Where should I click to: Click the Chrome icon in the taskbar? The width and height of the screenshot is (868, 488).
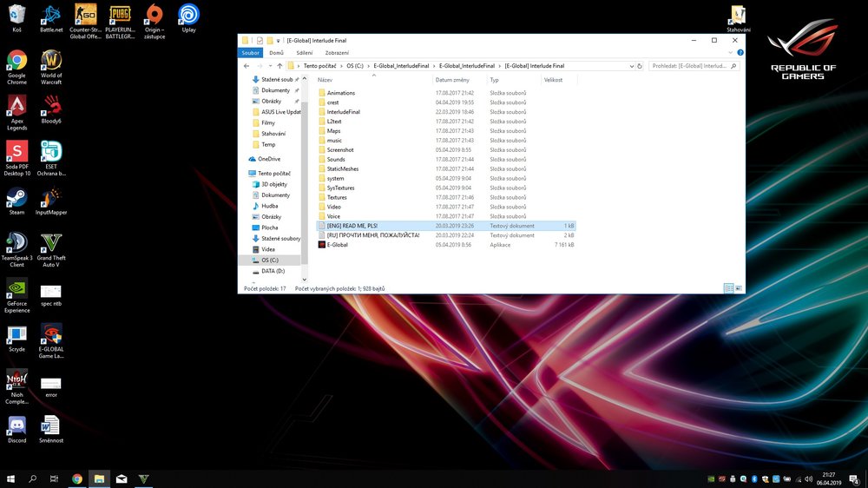point(76,478)
